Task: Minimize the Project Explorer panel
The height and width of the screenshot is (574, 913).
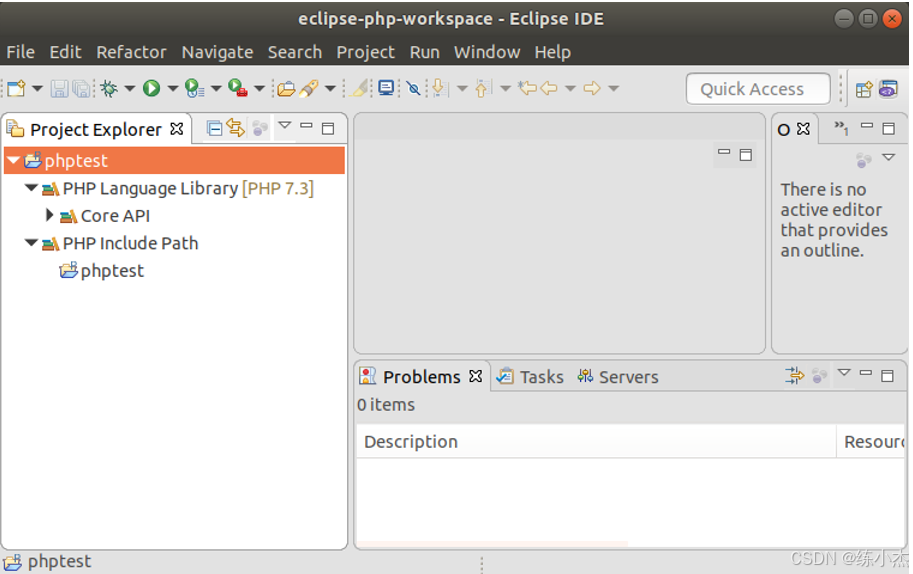Action: coord(306,125)
